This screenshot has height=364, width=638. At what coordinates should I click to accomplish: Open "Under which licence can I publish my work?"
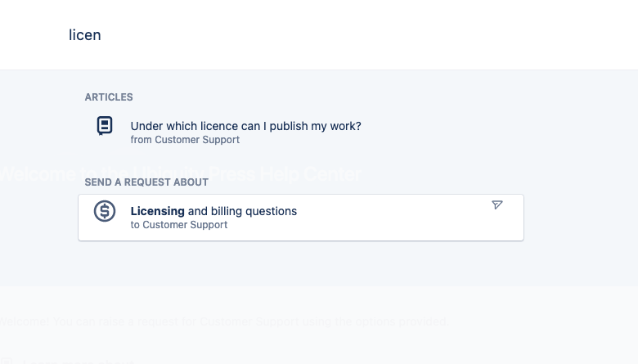point(245,126)
